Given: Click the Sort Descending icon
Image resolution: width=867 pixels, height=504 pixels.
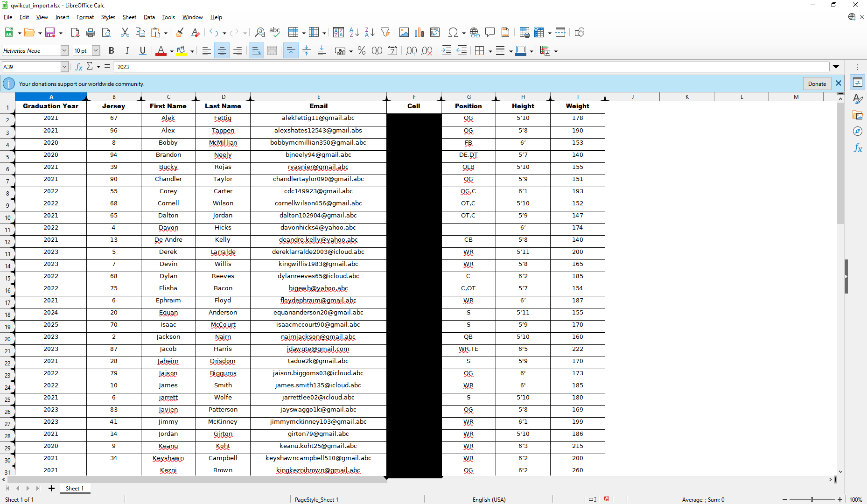Looking at the screenshot, I should [370, 32].
